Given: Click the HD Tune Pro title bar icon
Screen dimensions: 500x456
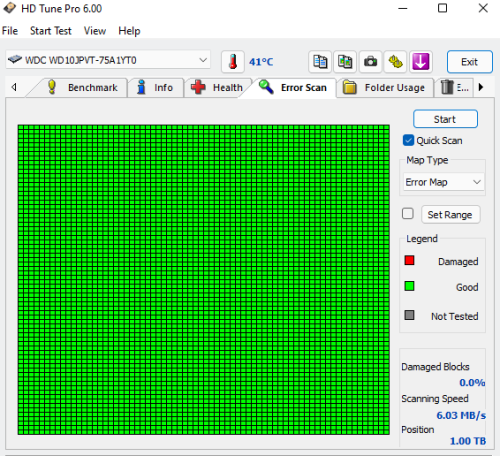Looking at the screenshot, I should point(9,8).
